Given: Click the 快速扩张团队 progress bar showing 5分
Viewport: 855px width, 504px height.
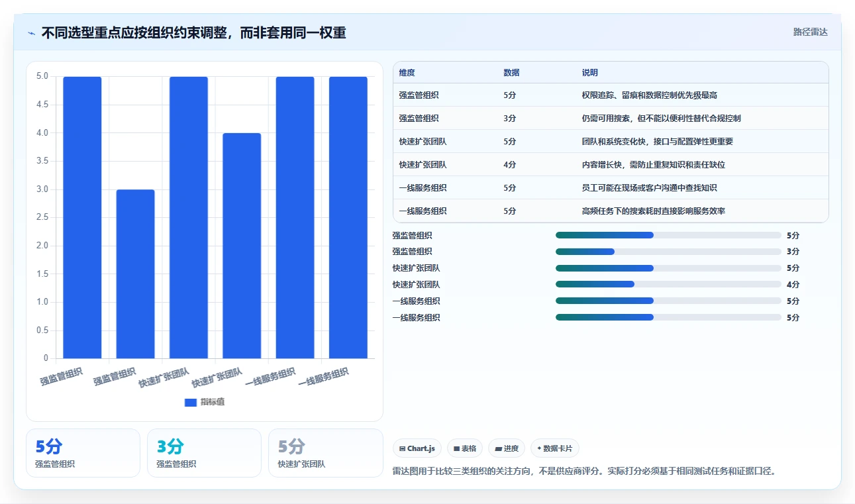Looking at the screenshot, I should tap(668, 268).
